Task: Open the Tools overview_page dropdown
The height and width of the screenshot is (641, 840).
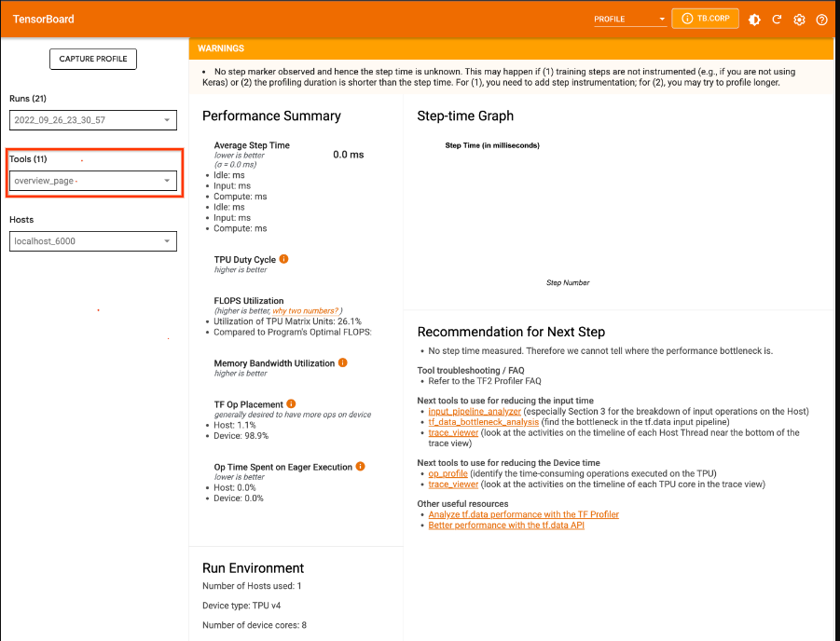Action: click(x=93, y=181)
